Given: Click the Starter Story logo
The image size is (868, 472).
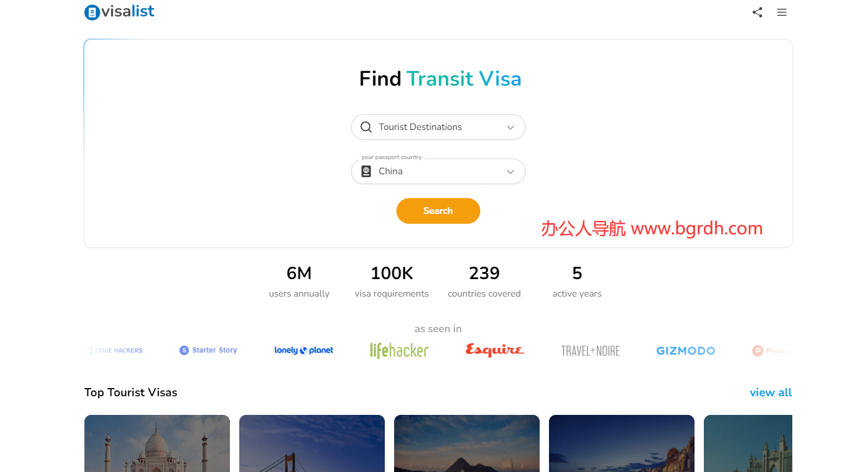Looking at the screenshot, I should tap(208, 350).
